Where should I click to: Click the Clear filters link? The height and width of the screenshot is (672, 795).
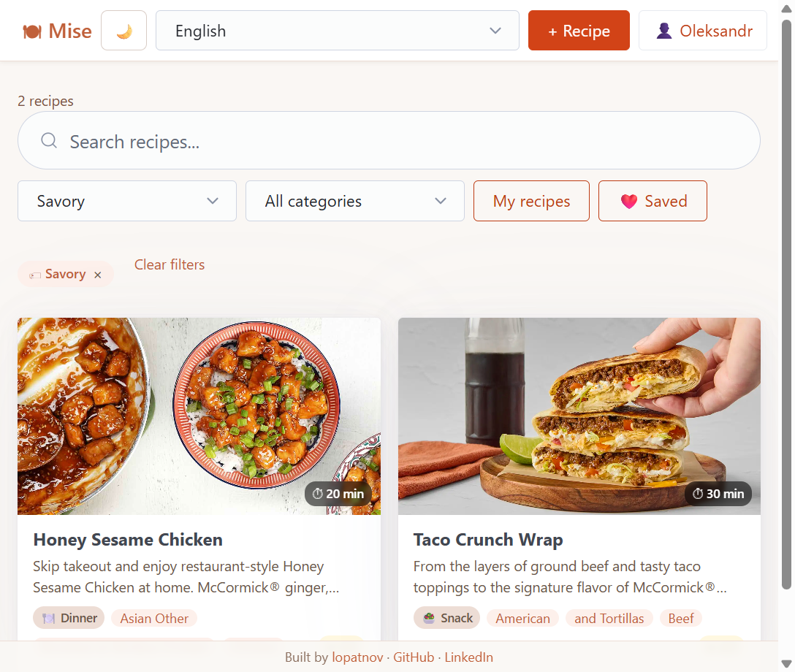(170, 264)
